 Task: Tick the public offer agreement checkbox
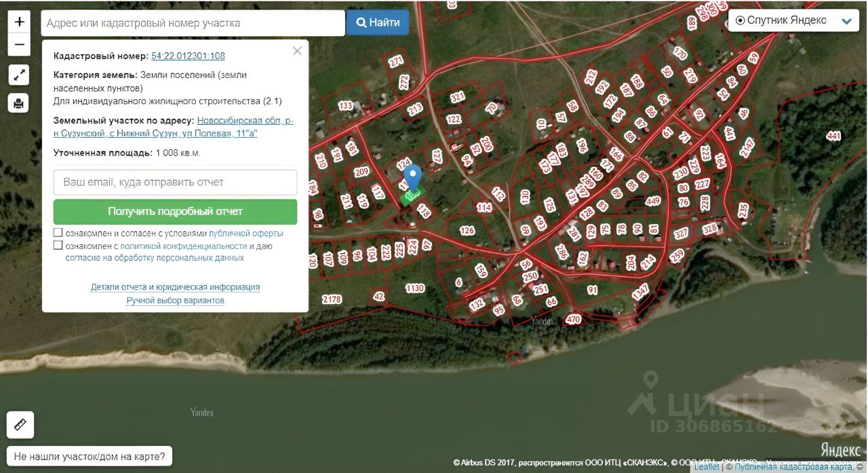point(58,233)
